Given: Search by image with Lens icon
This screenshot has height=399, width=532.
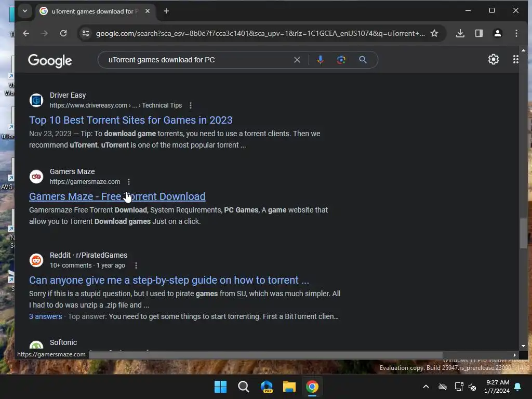Looking at the screenshot, I should [341, 60].
